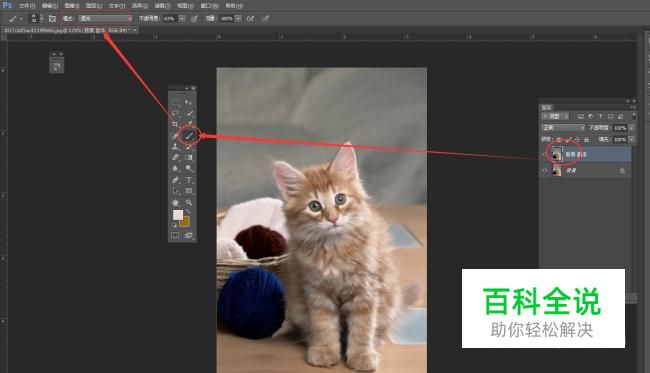This screenshot has height=373, width=650.
Task: Select the Crop tool
Action: (x=175, y=124)
